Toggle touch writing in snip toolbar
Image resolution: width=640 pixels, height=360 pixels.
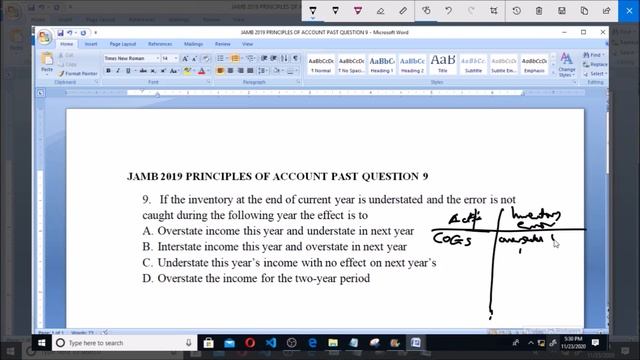426,11
